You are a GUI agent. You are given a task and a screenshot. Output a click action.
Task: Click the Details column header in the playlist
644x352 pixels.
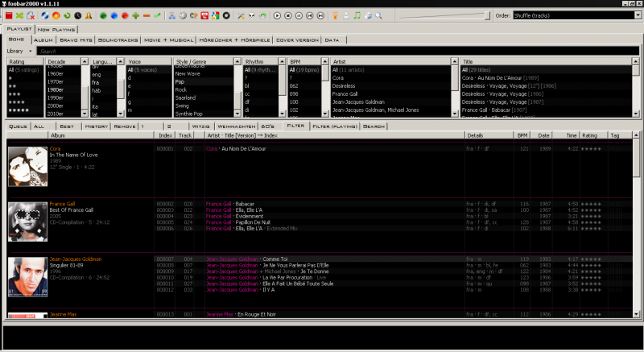489,135
